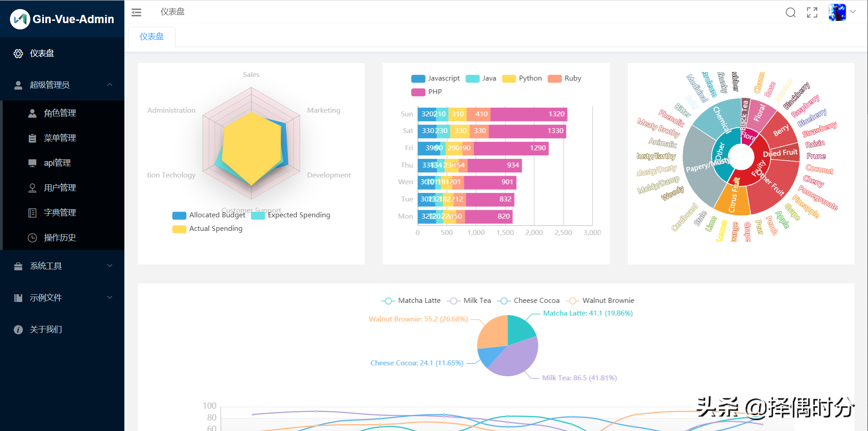The image size is (868, 431).
Task: Click the 菜单管理 clipboard icon
Action: click(32, 138)
